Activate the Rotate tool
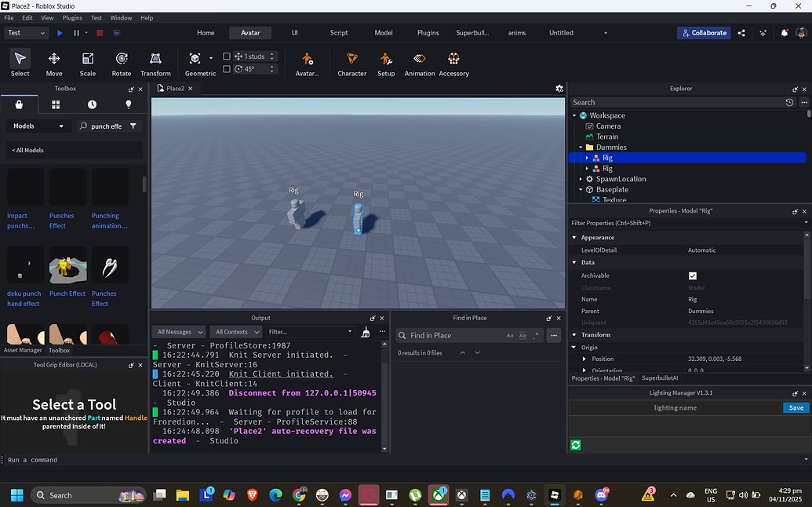The height and width of the screenshot is (507, 812). pos(121,63)
